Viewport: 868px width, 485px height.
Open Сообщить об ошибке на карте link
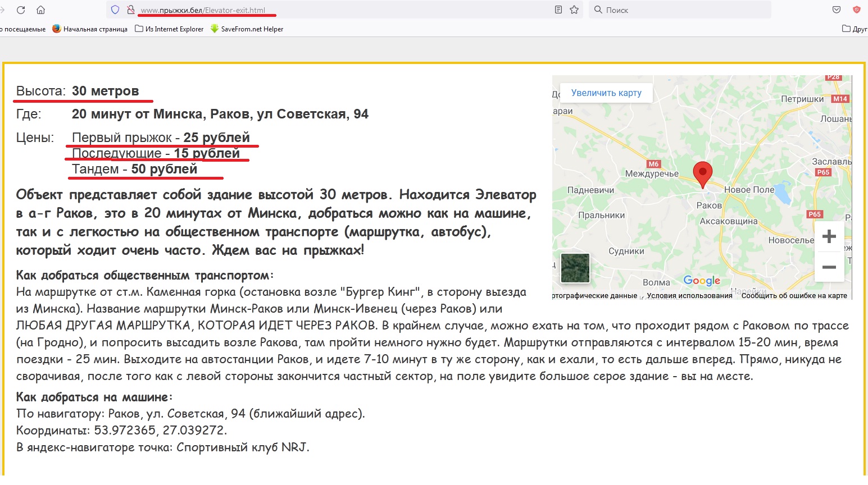pyautogui.click(x=794, y=295)
